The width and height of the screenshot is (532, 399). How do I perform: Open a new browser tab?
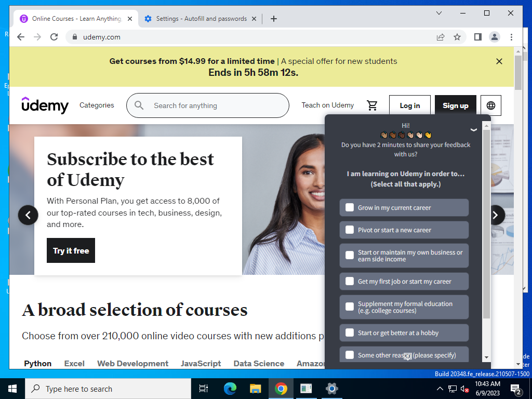pyautogui.click(x=274, y=19)
